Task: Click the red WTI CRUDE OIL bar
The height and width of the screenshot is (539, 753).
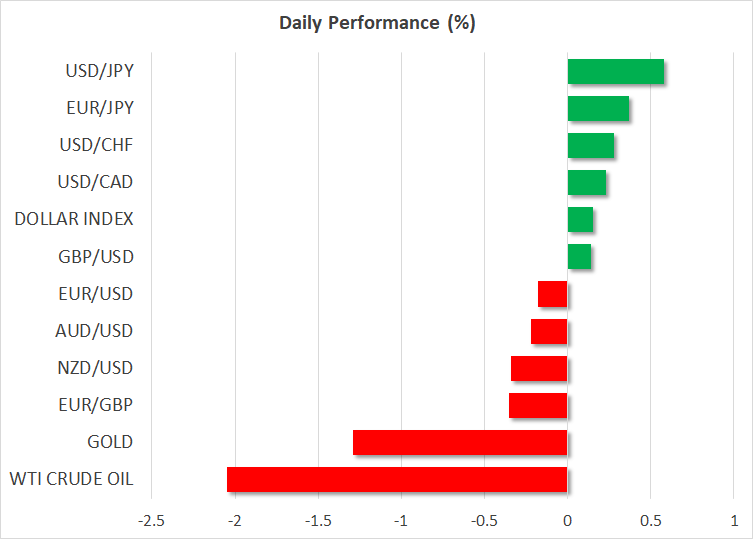Action: tap(397, 479)
